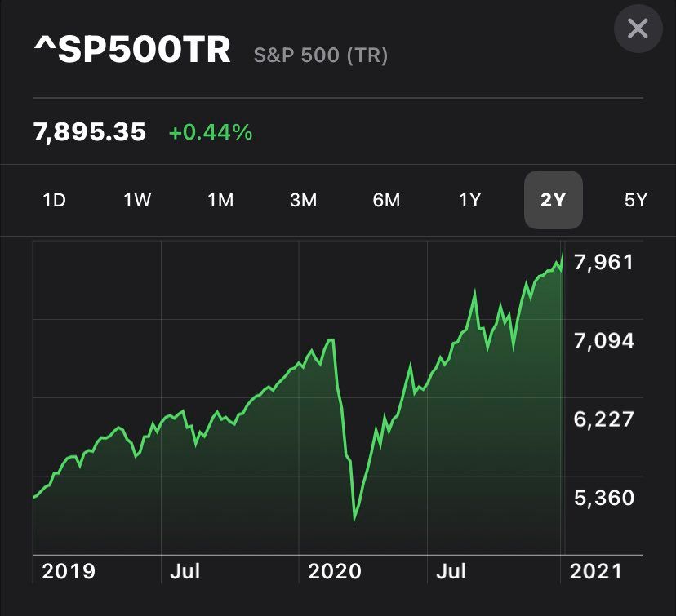Select the 6M time range
The width and height of the screenshot is (676, 616).
(386, 200)
